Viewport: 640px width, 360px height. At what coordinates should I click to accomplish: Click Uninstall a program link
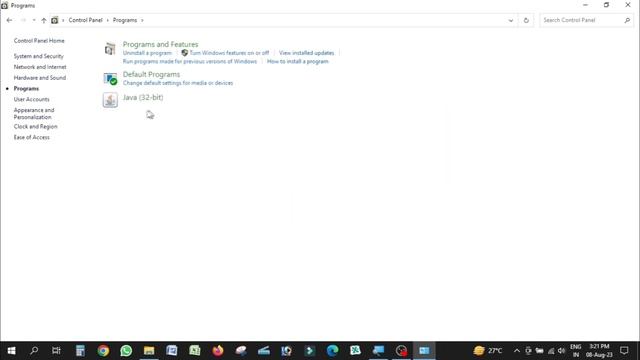point(147,53)
